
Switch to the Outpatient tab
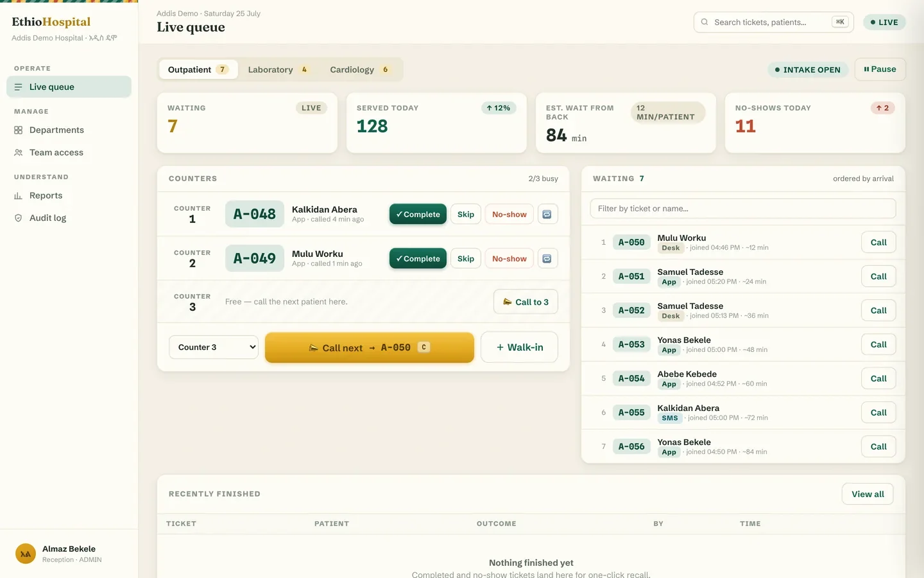pos(198,69)
